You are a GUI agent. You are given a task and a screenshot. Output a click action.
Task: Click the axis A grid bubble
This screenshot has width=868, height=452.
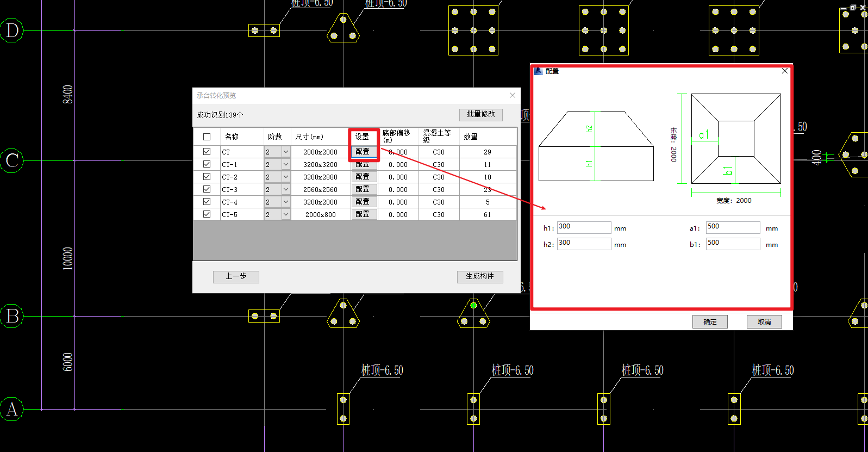pos(12,409)
